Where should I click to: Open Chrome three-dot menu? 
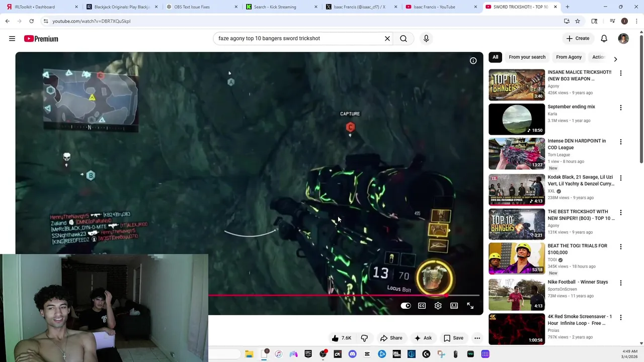tap(636, 21)
